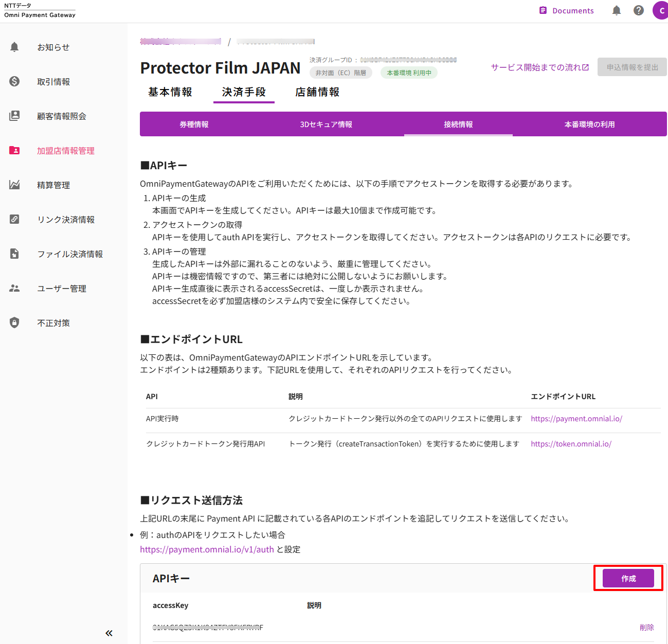Screen dimensions: 668x644
Task: Click the first breadcrumb link
Action: click(x=180, y=42)
